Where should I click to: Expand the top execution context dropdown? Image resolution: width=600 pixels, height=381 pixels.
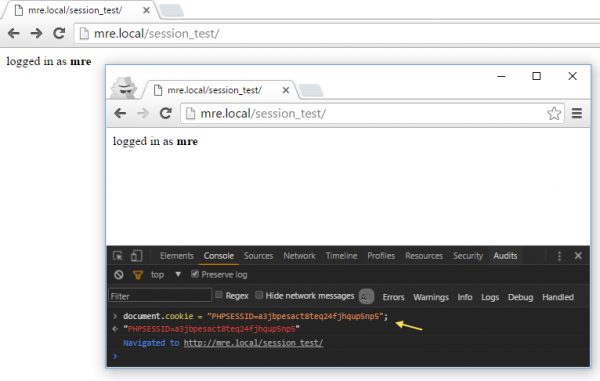178,274
